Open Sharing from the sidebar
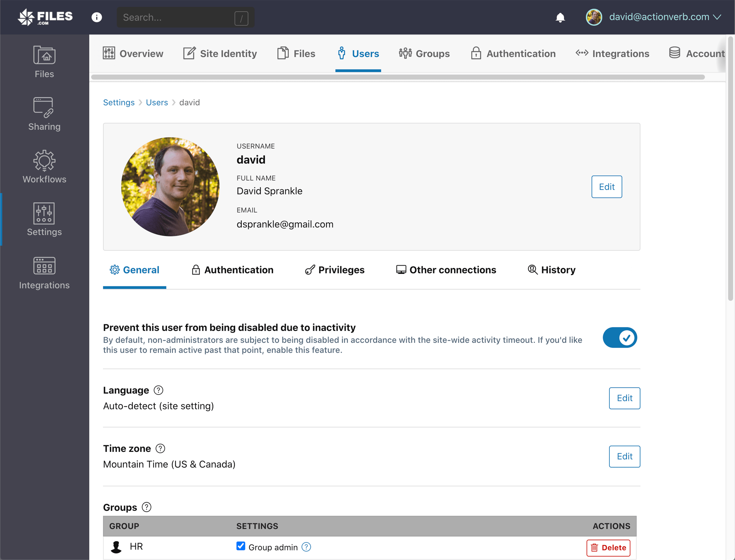This screenshot has height=560, width=735. [44, 114]
